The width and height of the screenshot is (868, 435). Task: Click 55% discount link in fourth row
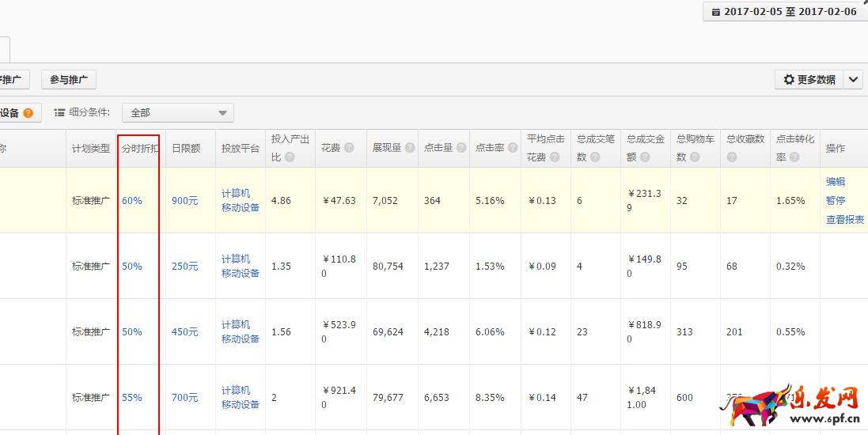point(132,398)
